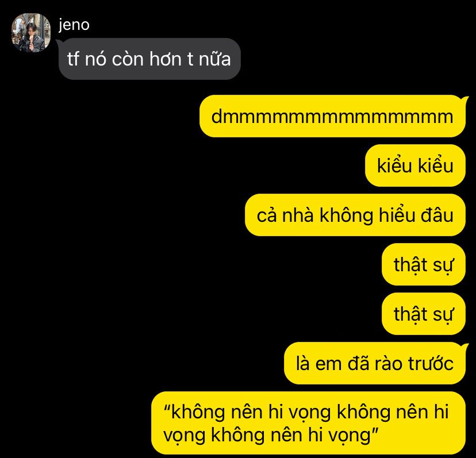This screenshot has height=458, width=476.
Task: Click the word 'hơn' in jeno's message
Action: click(166, 59)
